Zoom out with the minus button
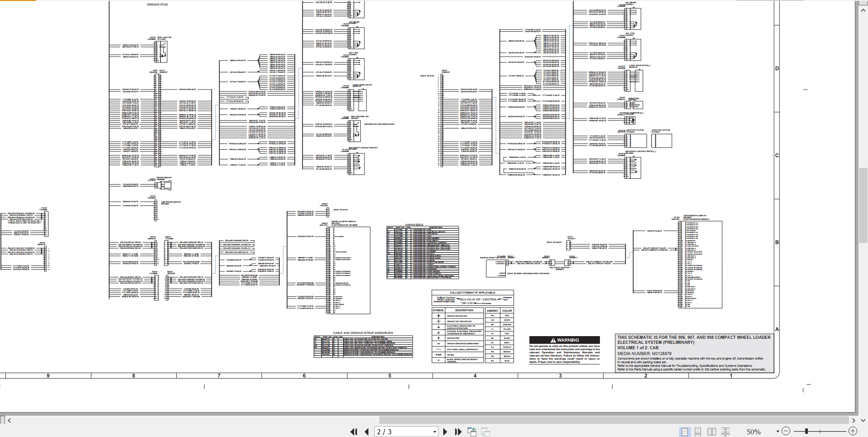The height and width of the screenshot is (437, 868). click(x=786, y=432)
